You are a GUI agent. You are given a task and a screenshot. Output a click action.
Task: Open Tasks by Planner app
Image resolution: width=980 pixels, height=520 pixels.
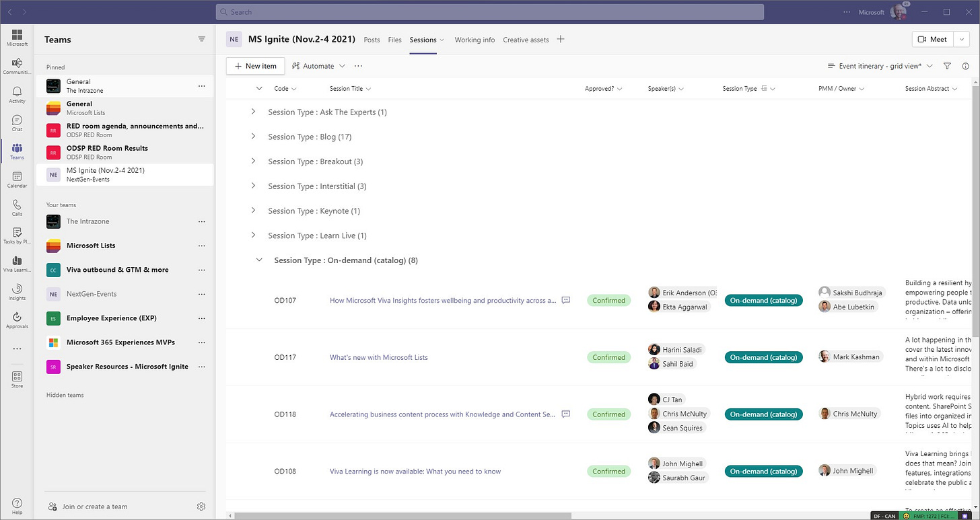[x=17, y=235]
